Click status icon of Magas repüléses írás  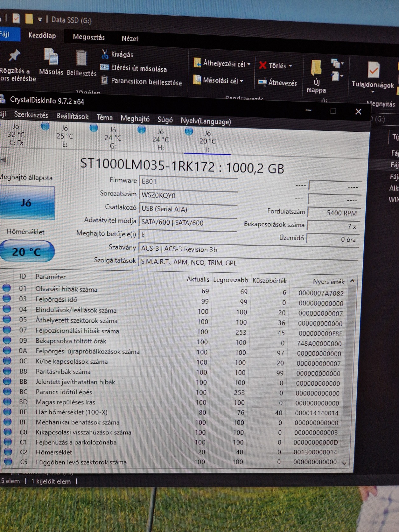7,401
